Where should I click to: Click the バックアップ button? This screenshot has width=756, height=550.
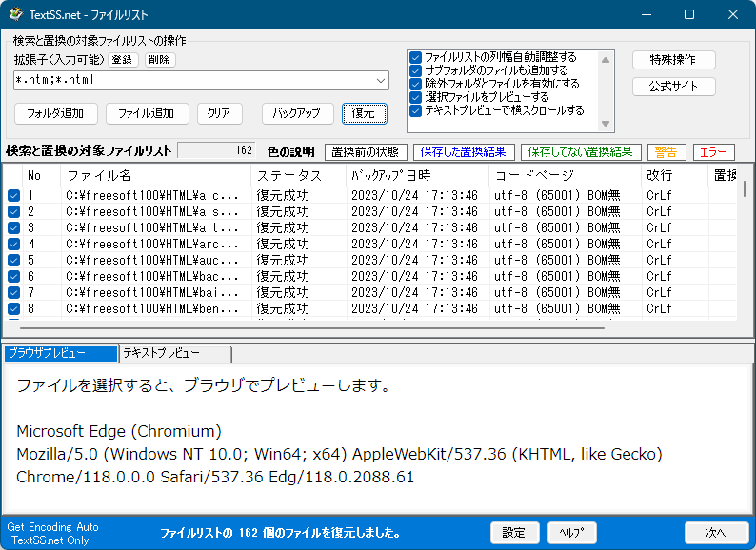[x=297, y=114]
